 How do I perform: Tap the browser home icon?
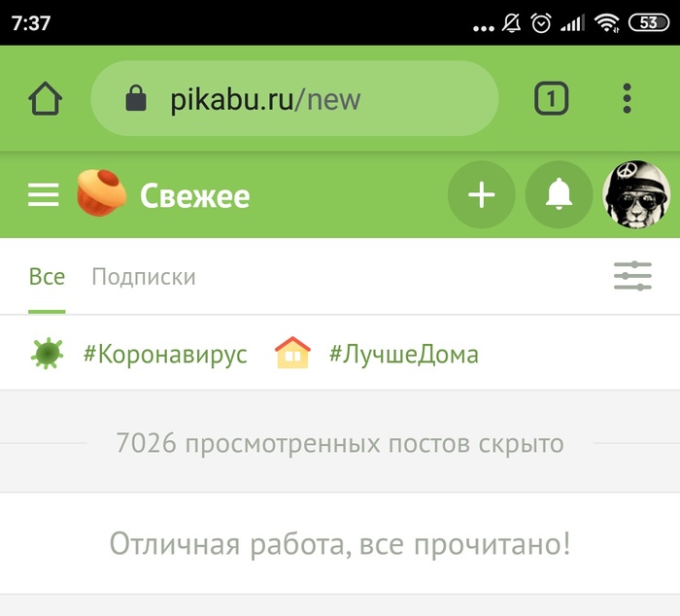45,98
